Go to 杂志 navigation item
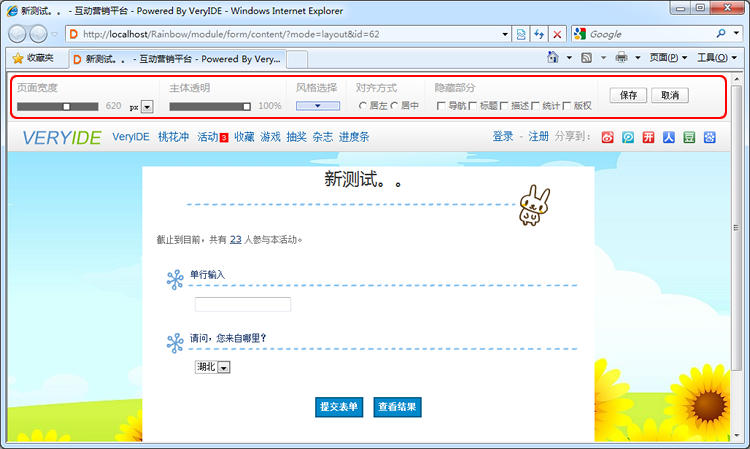The image size is (750, 449). click(323, 137)
